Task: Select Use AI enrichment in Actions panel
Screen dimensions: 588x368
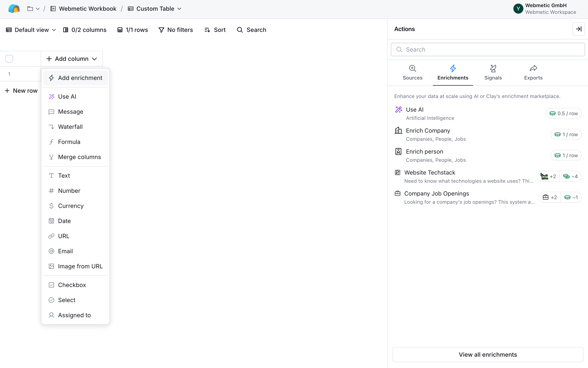Action: click(x=488, y=114)
